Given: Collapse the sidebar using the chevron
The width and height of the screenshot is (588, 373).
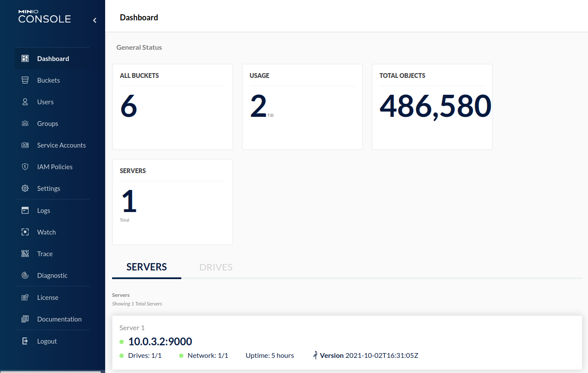Looking at the screenshot, I should (x=94, y=20).
